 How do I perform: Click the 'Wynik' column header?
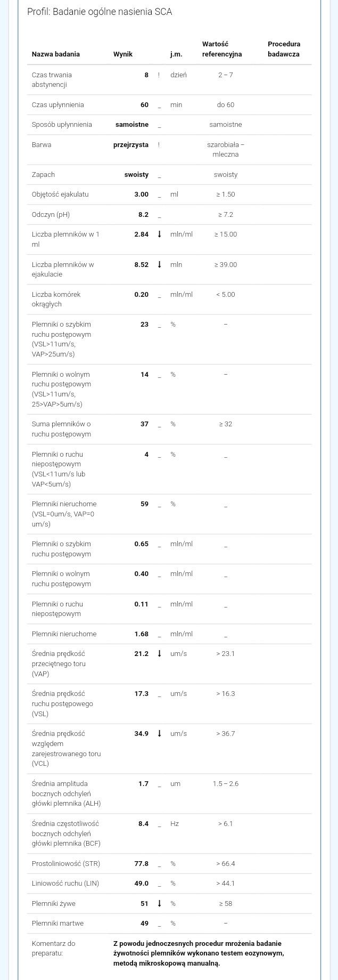(123, 54)
